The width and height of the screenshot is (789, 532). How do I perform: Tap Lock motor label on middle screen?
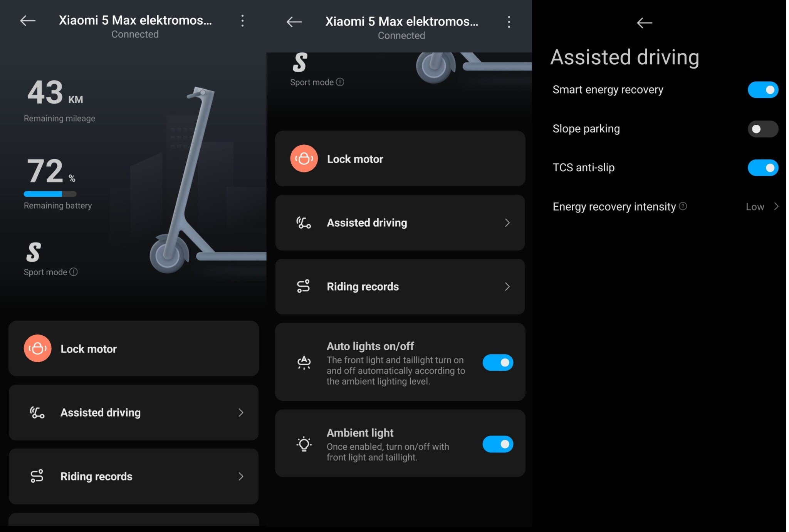[355, 159]
